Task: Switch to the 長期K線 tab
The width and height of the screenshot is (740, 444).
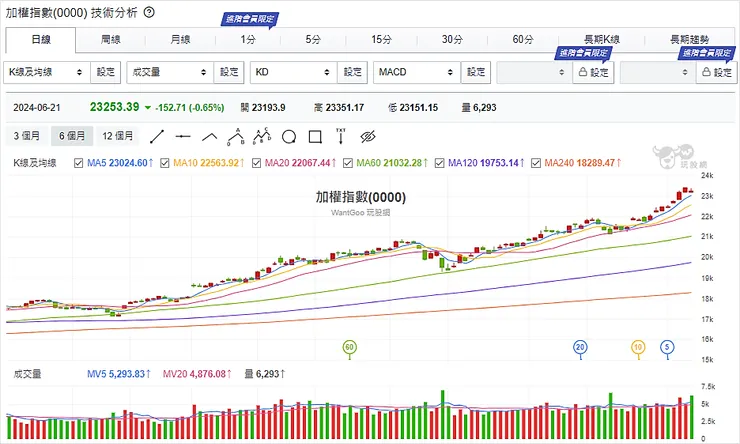Action: (x=602, y=40)
